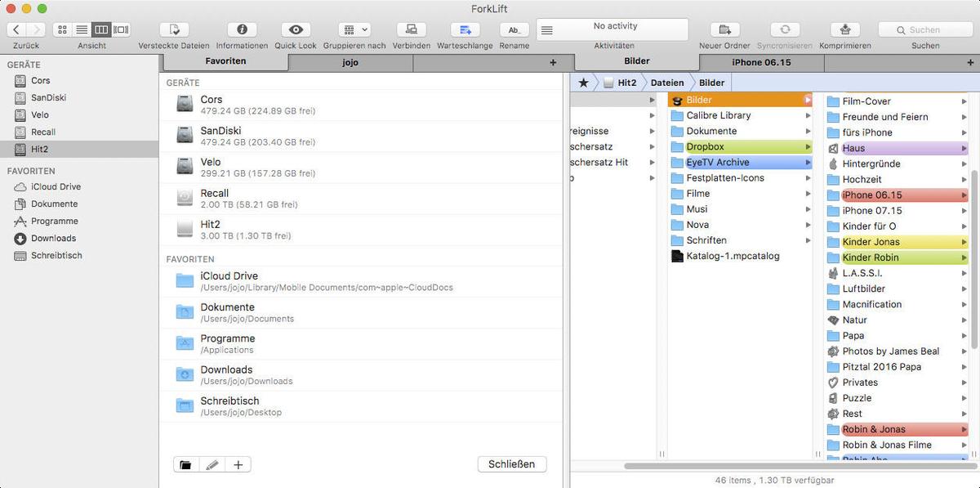Select the Katalog-1.mpcatalog file
This screenshot has width=980, height=488.
741,256
